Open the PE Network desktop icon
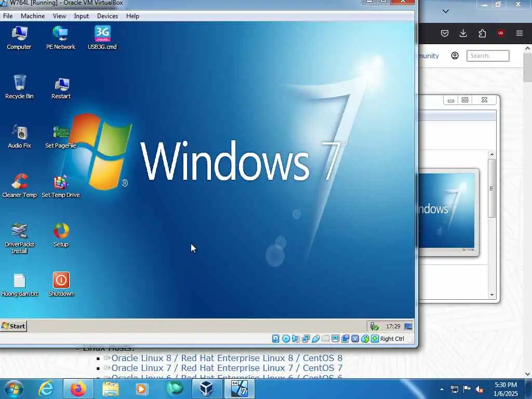 tap(60, 37)
